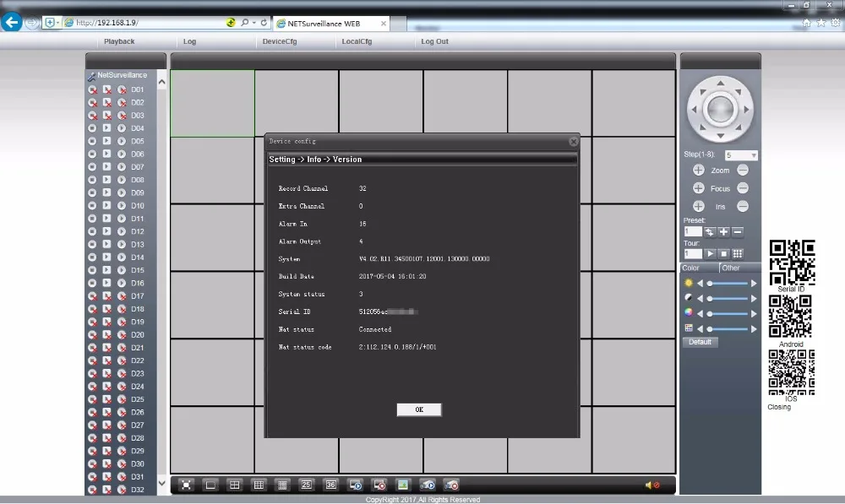Click Focus plus button
The width and height of the screenshot is (845, 504).
coord(699,188)
